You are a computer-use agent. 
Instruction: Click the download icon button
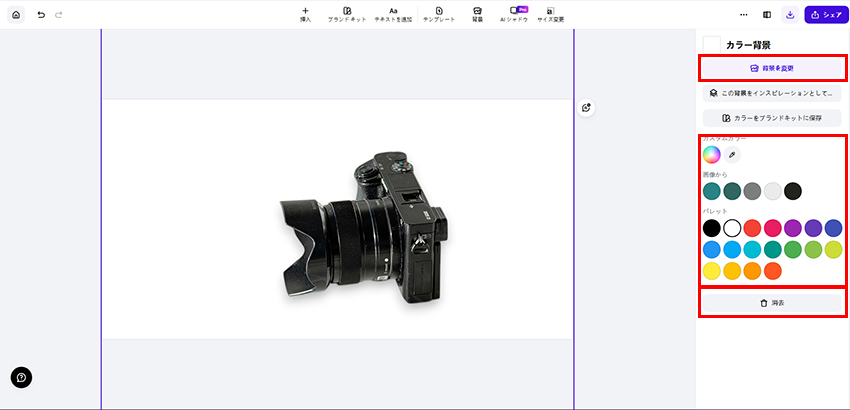click(x=790, y=15)
